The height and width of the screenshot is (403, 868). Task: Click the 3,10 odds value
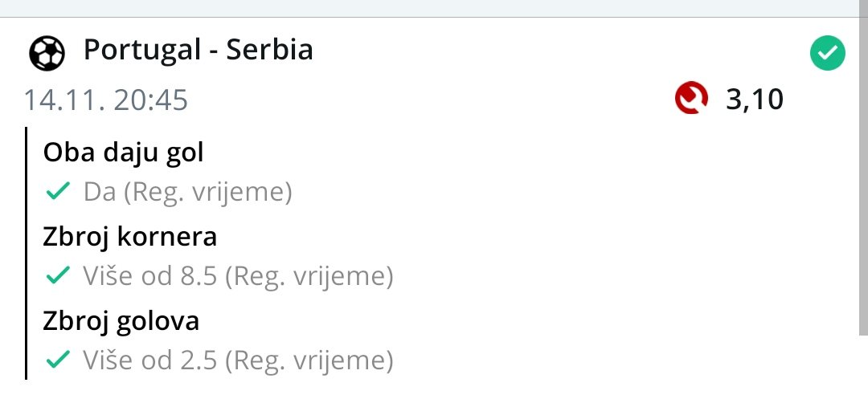coord(754,100)
